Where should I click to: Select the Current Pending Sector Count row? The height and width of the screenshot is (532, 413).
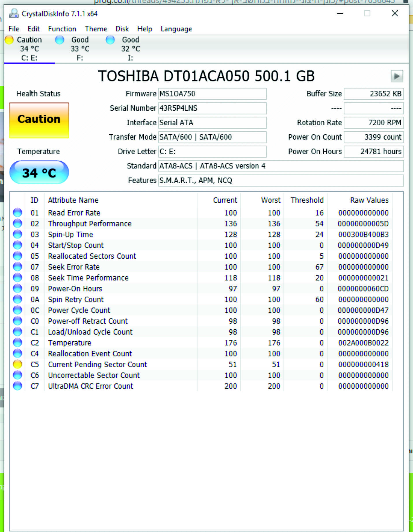(x=201, y=364)
